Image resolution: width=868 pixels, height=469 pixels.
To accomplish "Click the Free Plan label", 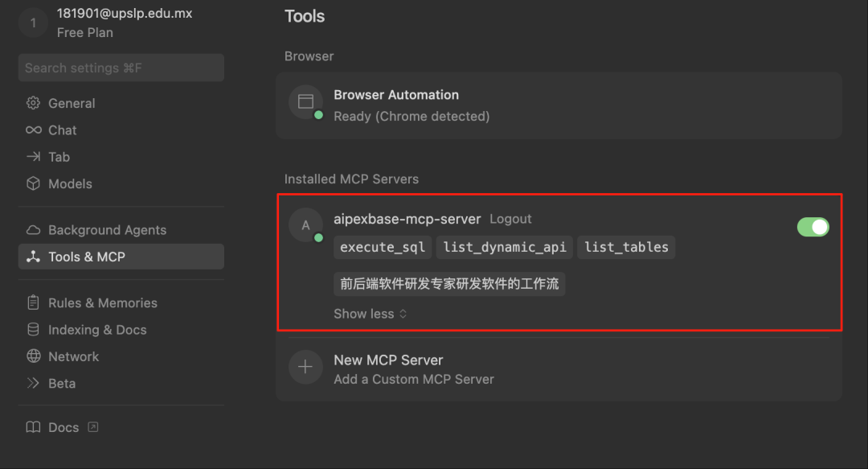I will (84, 33).
